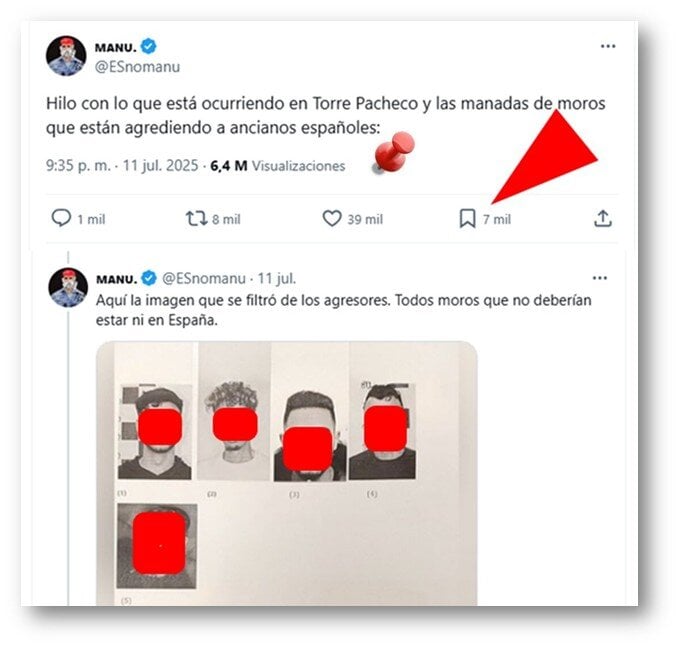
Task: Click the 8 mil reposts count
Action: click(x=226, y=219)
